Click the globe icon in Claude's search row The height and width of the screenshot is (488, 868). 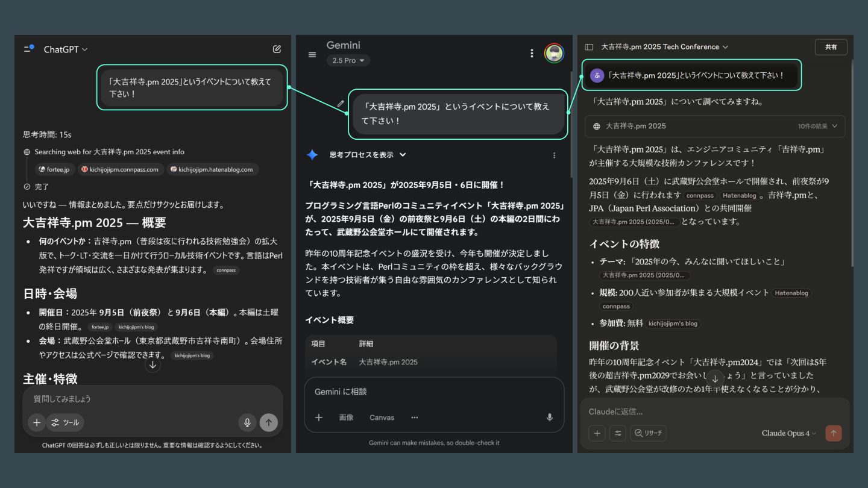[597, 127]
